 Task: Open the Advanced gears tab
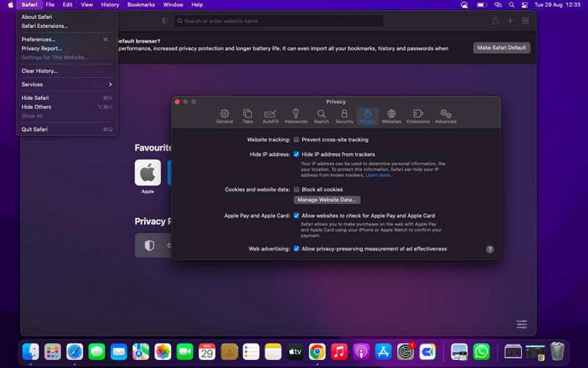[x=445, y=117]
